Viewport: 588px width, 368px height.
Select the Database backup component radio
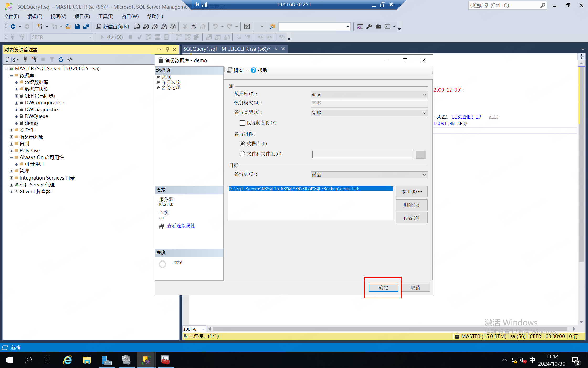(x=242, y=144)
